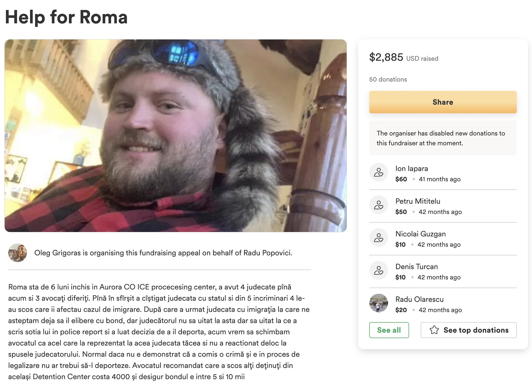Click the 50 donations count
The height and width of the screenshot is (392, 532).
pyautogui.click(x=388, y=79)
